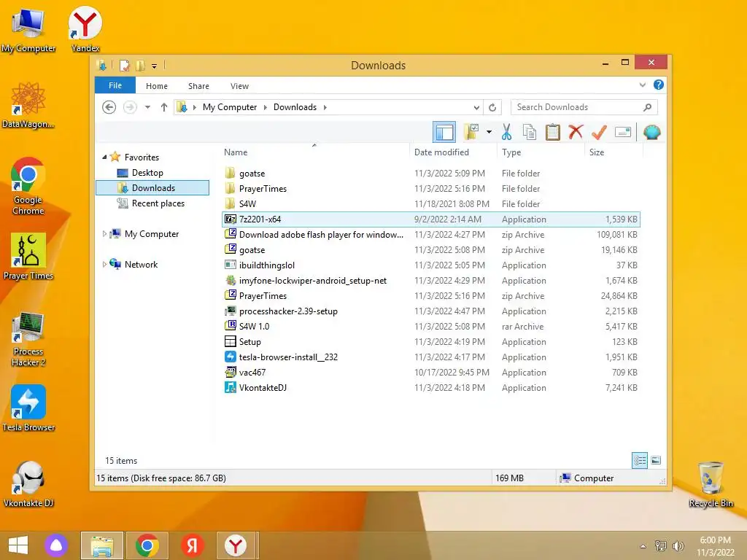
Task: Open the View ribbon tab
Action: (239, 86)
